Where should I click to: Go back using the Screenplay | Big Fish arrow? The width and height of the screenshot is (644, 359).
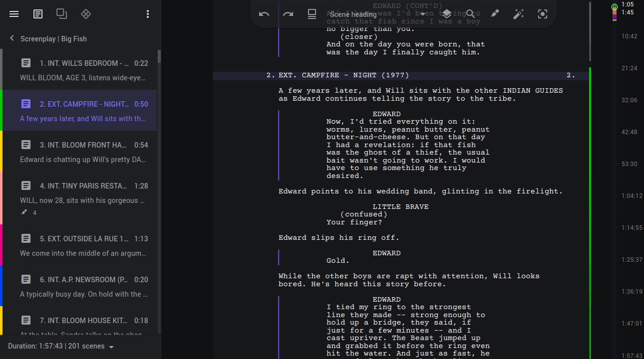pyautogui.click(x=12, y=38)
